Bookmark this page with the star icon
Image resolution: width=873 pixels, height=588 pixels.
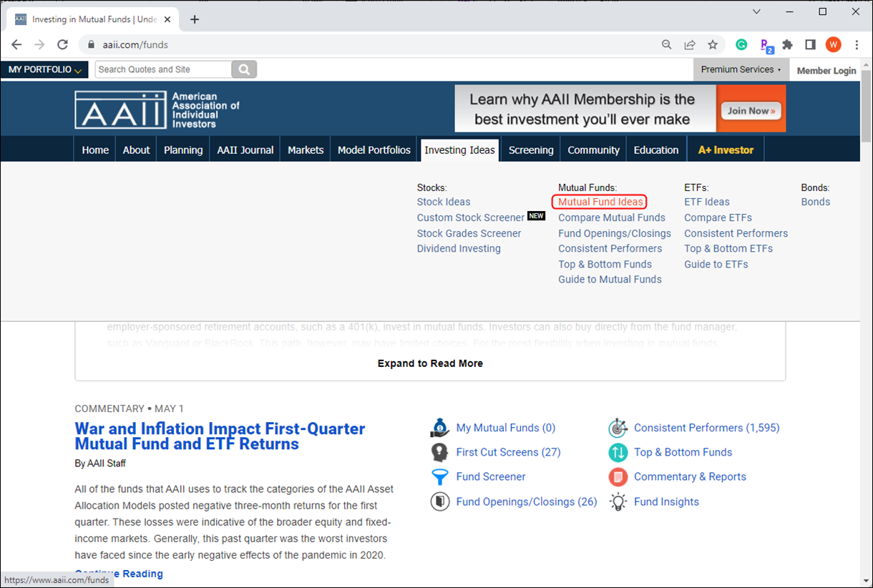(713, 44)
